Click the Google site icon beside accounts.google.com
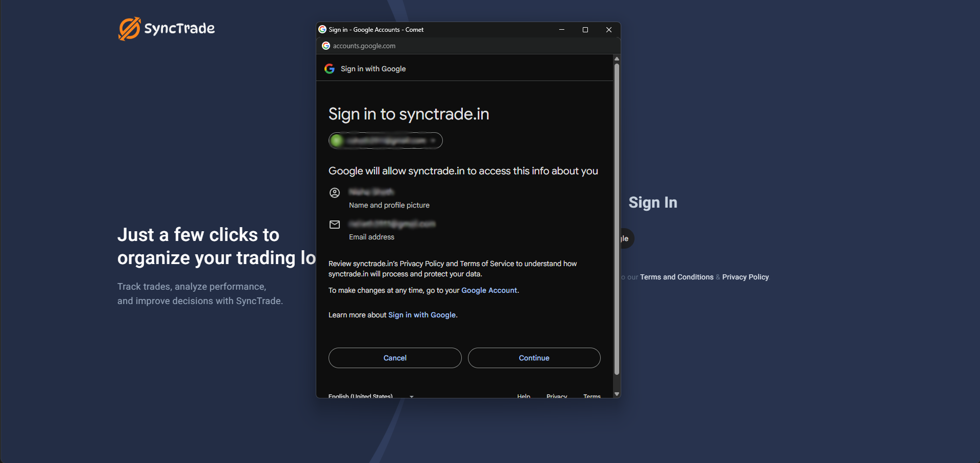The height and width of the screenshot is (463, 980). tap(326, 46)
